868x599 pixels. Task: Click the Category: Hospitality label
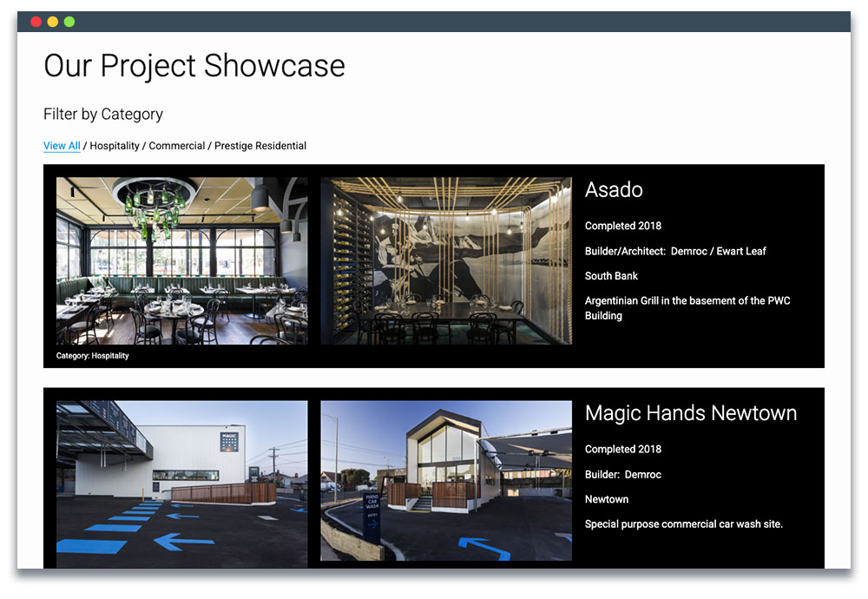93,355
